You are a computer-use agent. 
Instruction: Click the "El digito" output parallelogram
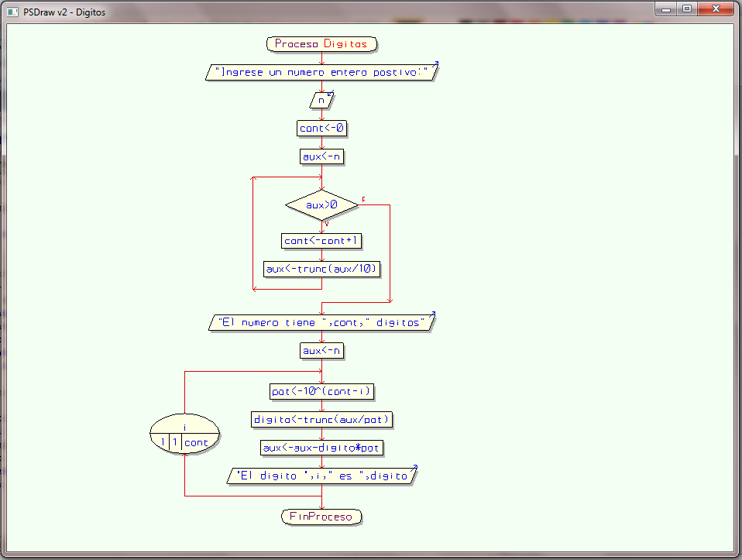[323, 476]
